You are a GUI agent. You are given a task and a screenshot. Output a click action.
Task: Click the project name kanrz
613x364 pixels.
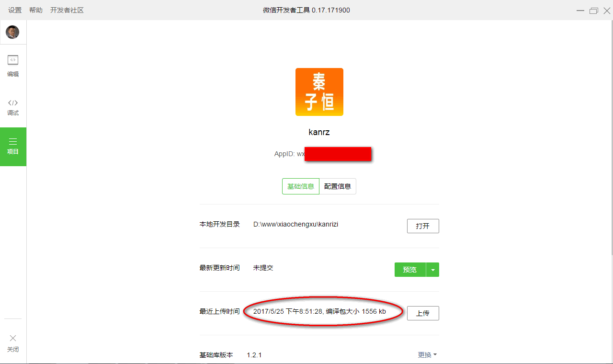(319, 132)
